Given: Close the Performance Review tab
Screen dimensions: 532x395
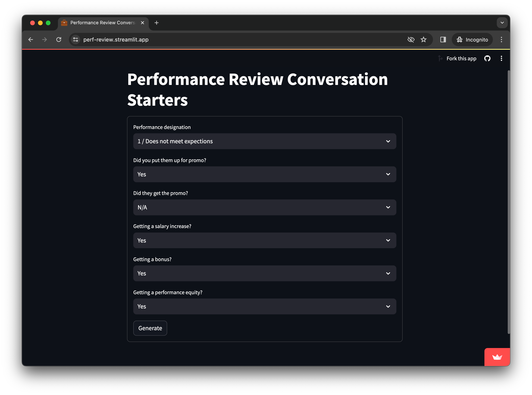Looking at the screenshot, I should (x=142, y=23).
